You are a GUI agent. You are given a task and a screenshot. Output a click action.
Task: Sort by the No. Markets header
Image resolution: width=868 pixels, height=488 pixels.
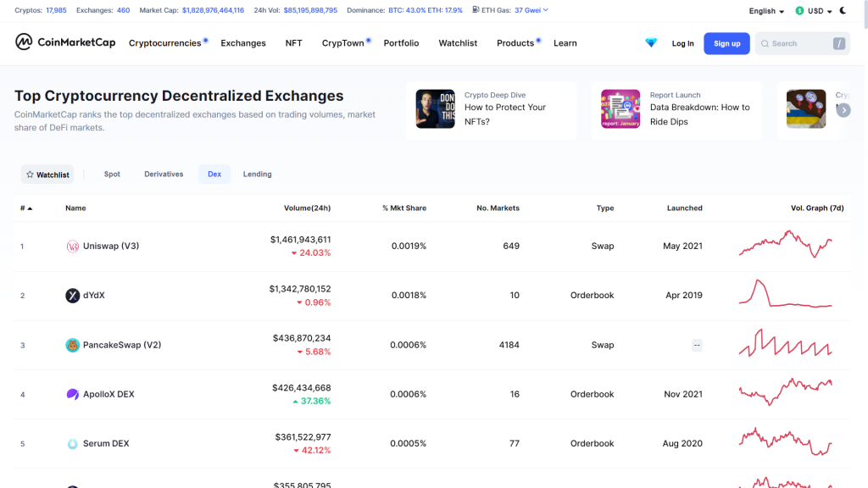498,208
